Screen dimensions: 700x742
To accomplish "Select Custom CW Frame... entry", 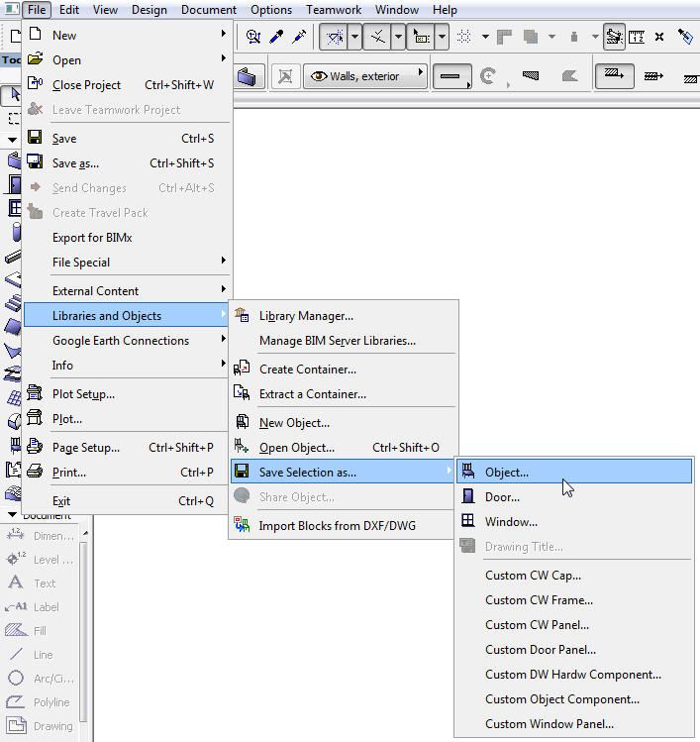I will tap(574, 600).
